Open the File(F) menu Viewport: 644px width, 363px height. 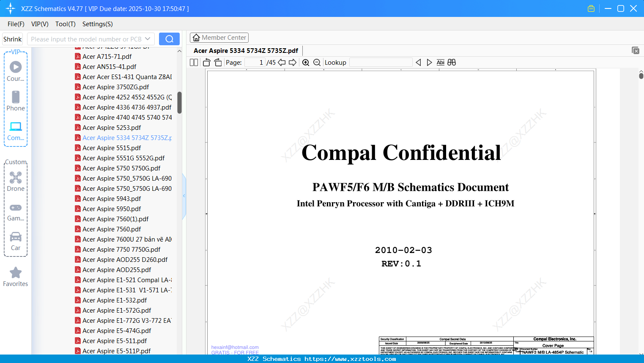[x=16, y=24]
